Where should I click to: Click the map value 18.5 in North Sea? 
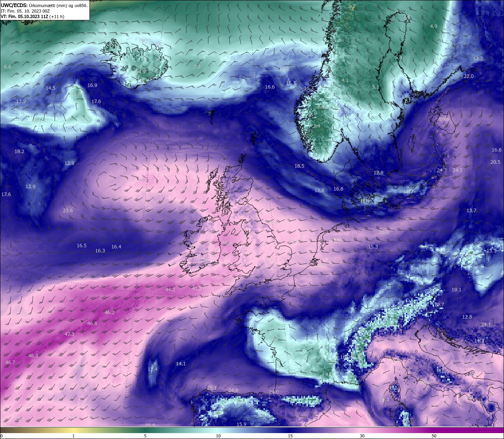pos(299,166)
